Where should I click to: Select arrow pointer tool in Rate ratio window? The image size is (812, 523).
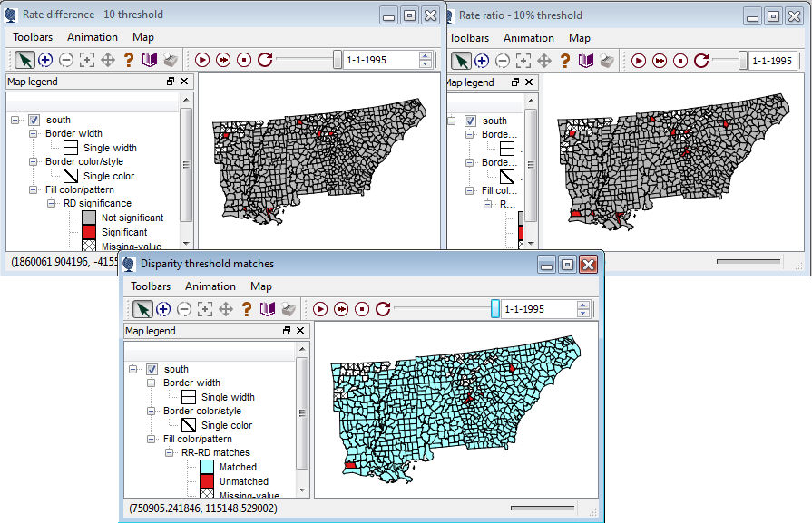coord(462,61)
